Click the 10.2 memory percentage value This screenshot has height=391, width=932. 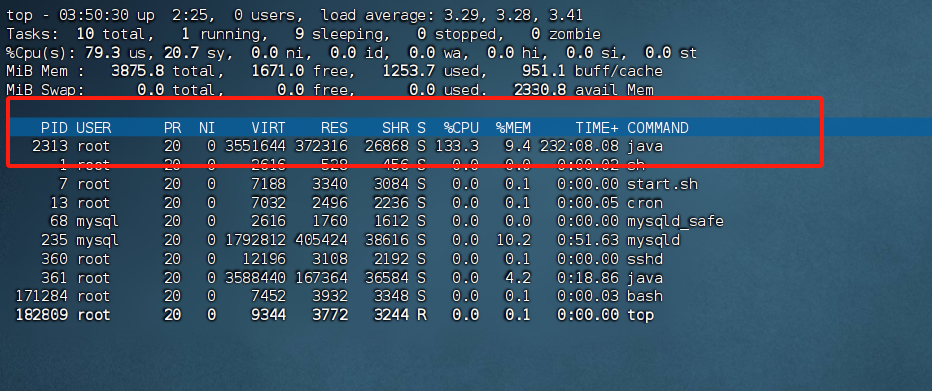tap(514, 241)
